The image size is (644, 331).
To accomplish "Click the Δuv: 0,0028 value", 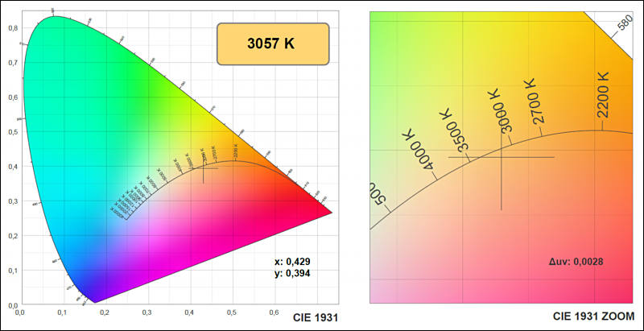I will click(576, 262).
